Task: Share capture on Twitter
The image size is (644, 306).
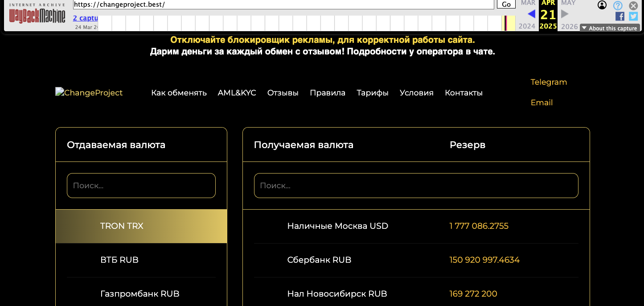Action: (x=633, y=17)
